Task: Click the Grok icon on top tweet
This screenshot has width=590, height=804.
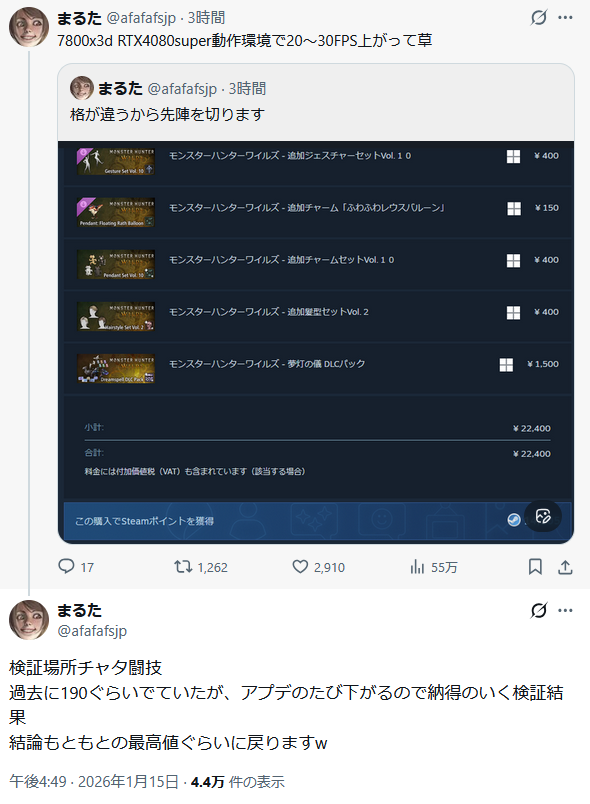Action: (x=539, y=18)
